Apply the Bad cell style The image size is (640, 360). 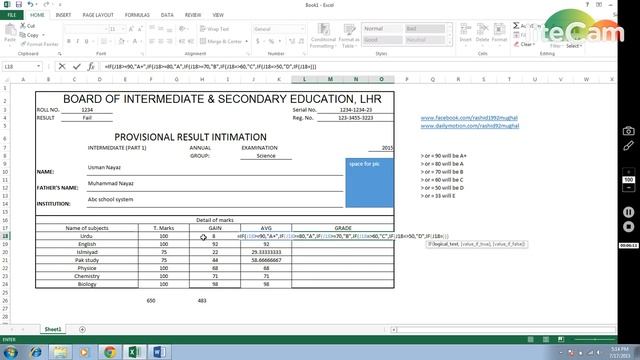[x=424, y=29]
